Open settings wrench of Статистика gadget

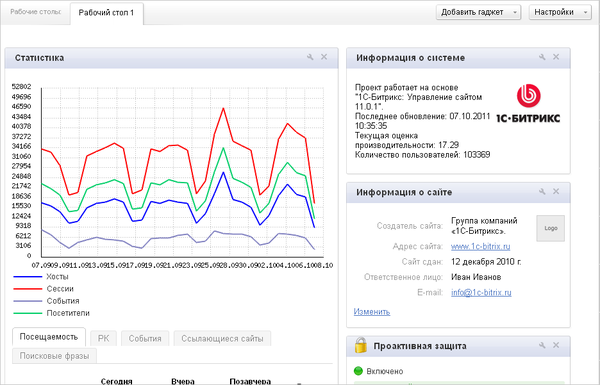point(310,57)
